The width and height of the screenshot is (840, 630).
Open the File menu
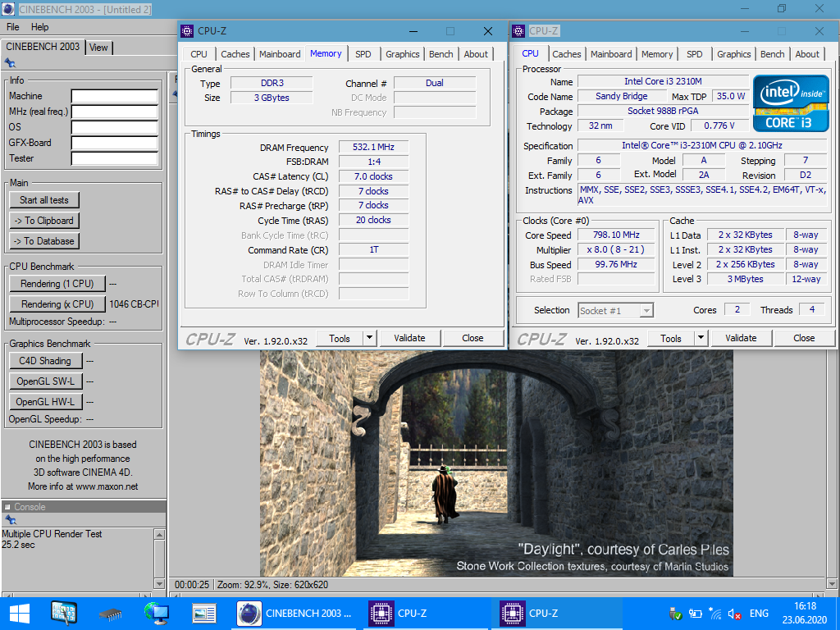(x=13, y=27)
